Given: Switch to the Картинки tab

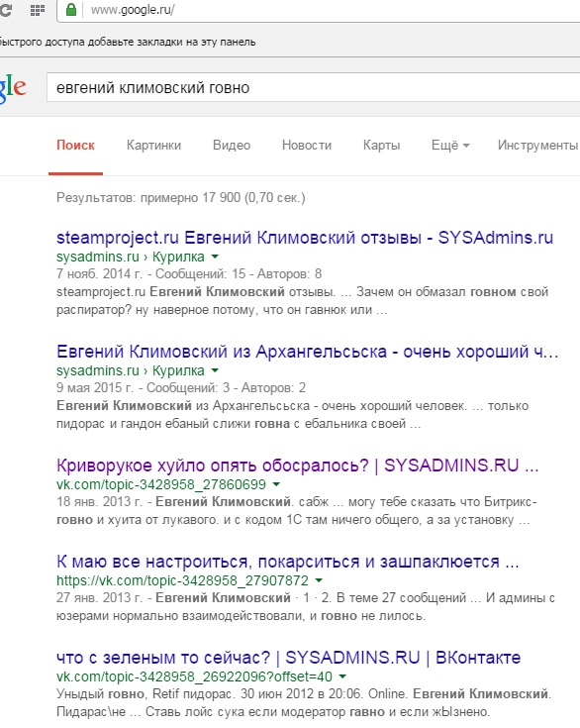Looking at the screenshot, I should click(153, 146).
